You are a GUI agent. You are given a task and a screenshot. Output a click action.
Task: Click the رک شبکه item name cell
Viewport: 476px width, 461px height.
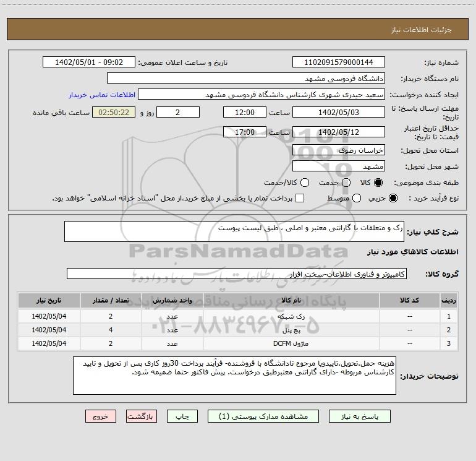(291, 316)
